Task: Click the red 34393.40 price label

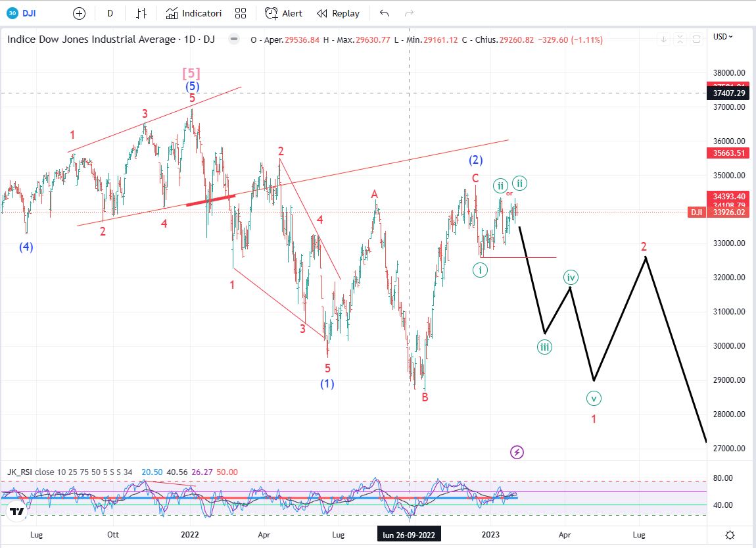Action: [x=728, y=196]
